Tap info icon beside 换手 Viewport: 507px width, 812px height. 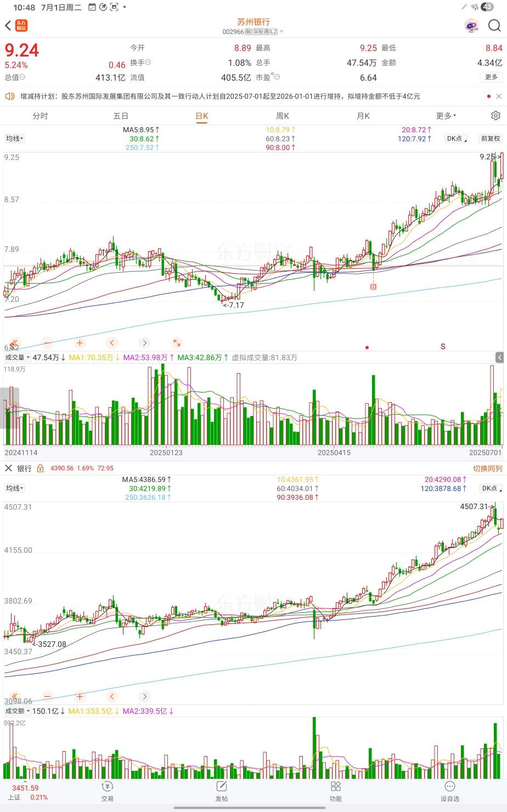point(148,63)
